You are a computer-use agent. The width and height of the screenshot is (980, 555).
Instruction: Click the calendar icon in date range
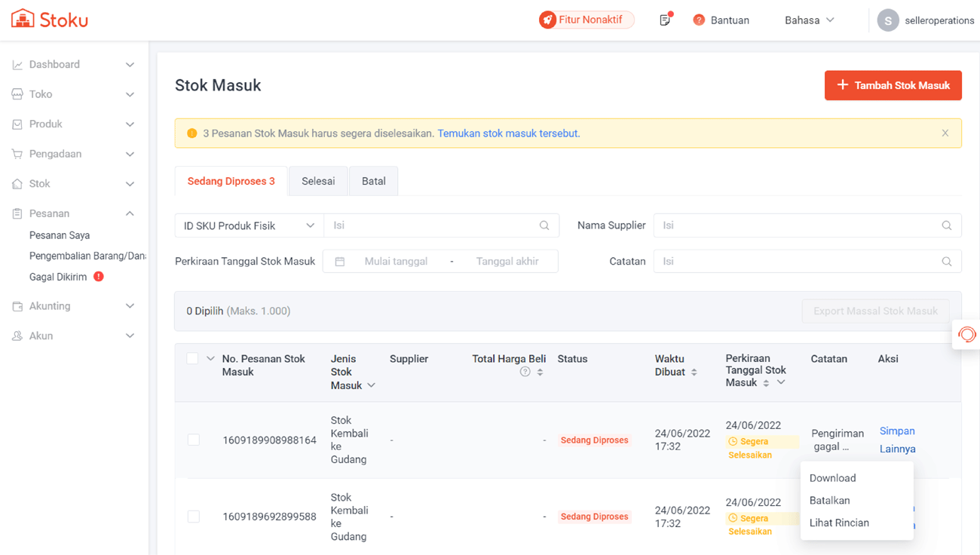[340, 262]
